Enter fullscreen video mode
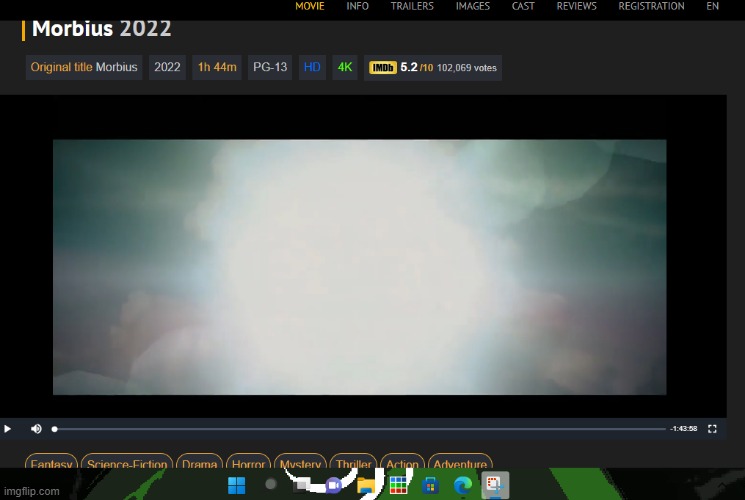Image resolution: width=745 pixels, height=500 pixels. tap(712, 429)
